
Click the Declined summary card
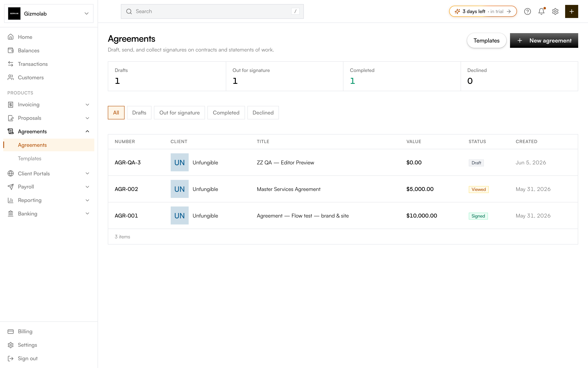coord(519,76)
